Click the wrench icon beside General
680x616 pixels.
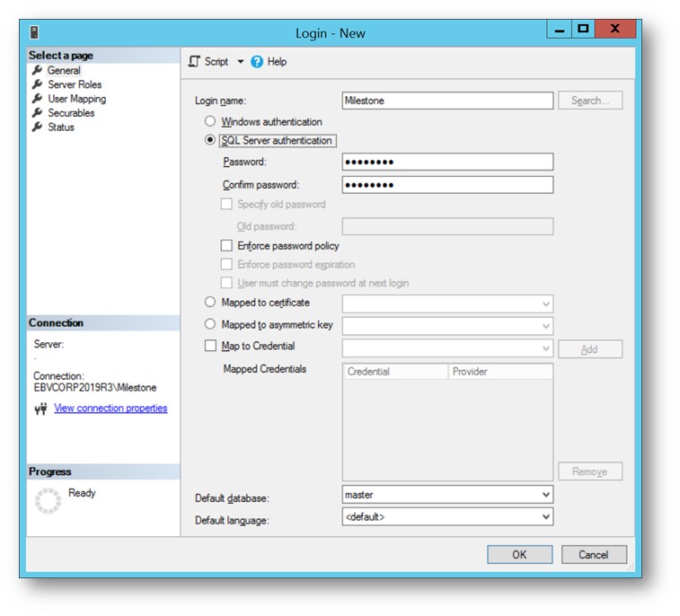tap(37, 70)
